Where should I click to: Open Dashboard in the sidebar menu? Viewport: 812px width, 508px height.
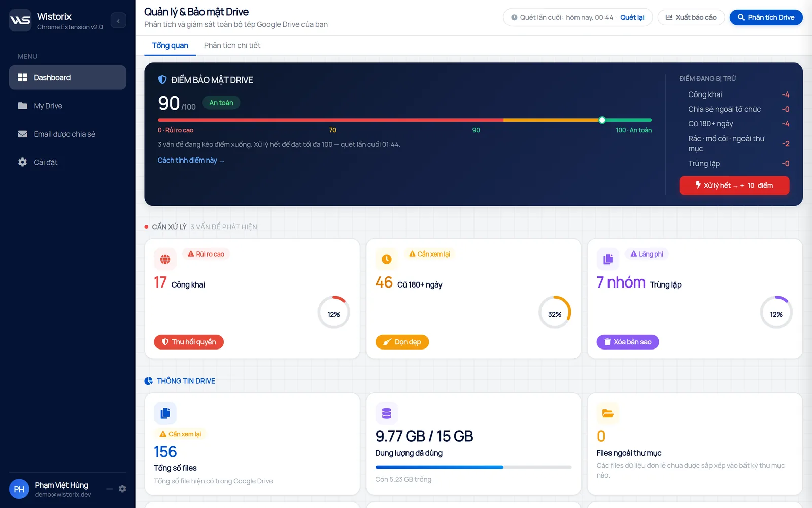[67, 77]
